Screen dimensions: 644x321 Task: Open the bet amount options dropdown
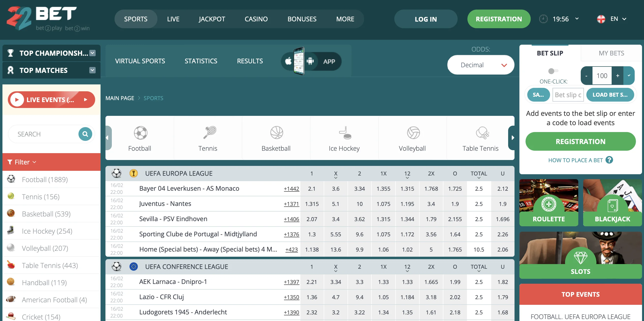629,76
